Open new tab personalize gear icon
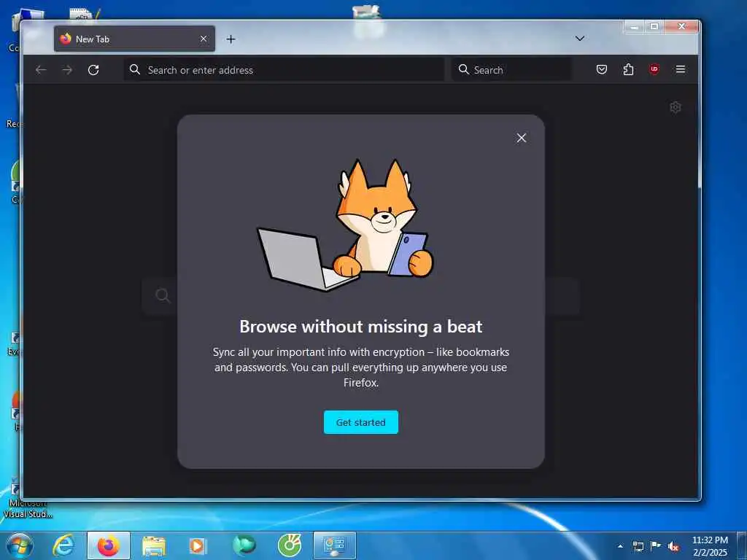 pyautogui.click(x=675, y=107)
